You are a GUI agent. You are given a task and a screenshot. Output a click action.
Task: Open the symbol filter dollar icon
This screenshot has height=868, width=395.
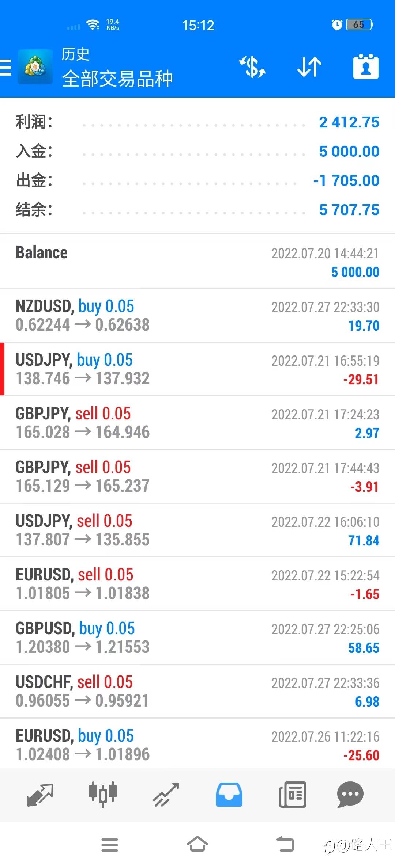[252, 67]
